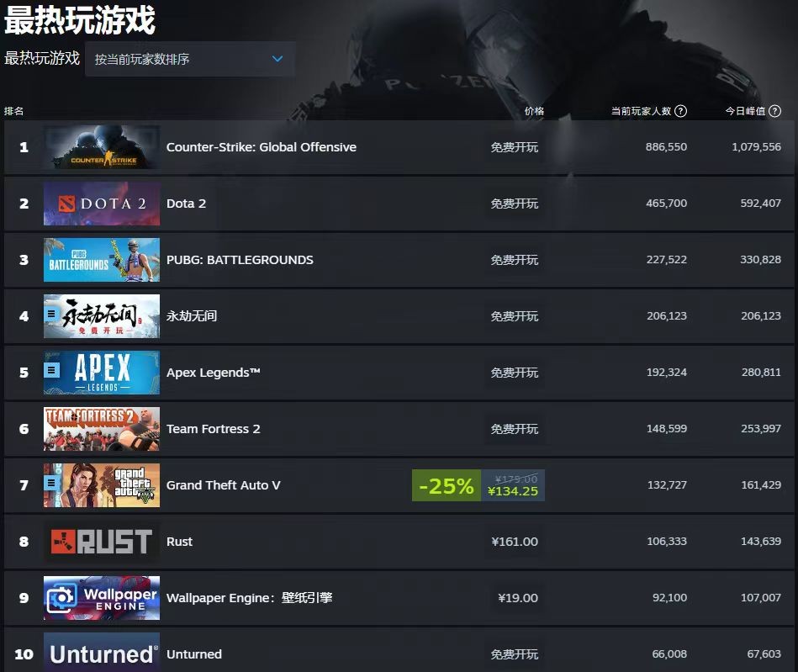Click the blue list badge on 永劫无间 thumbnail
The width and height of the screenshot is (798, 672).
51,314
